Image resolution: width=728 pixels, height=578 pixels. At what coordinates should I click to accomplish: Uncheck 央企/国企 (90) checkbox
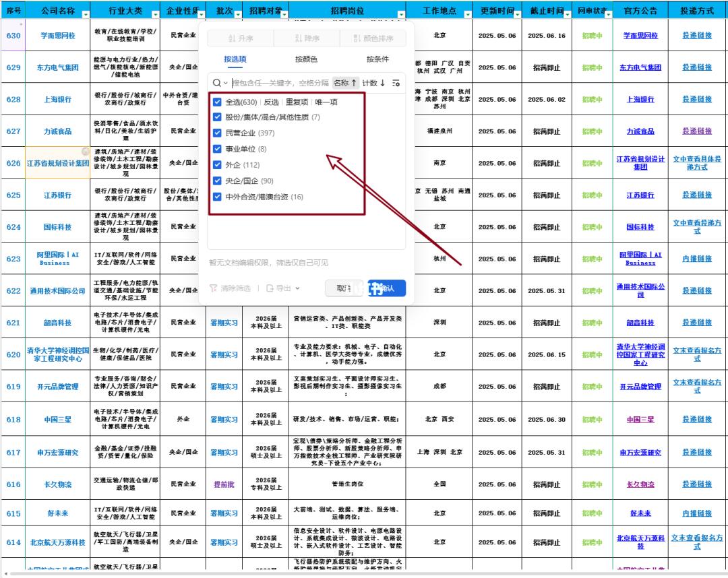point(217,181)
